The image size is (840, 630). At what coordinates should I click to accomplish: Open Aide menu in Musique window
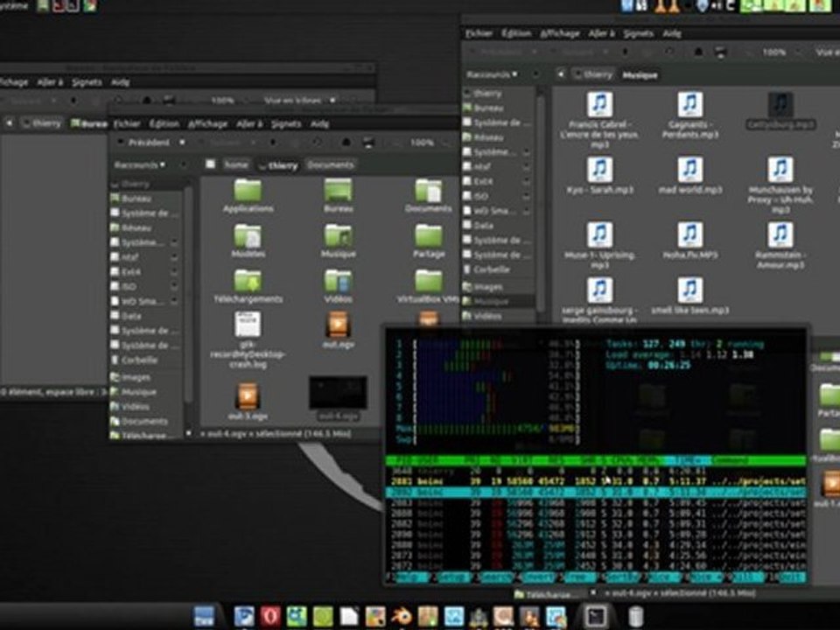(672, 34)
